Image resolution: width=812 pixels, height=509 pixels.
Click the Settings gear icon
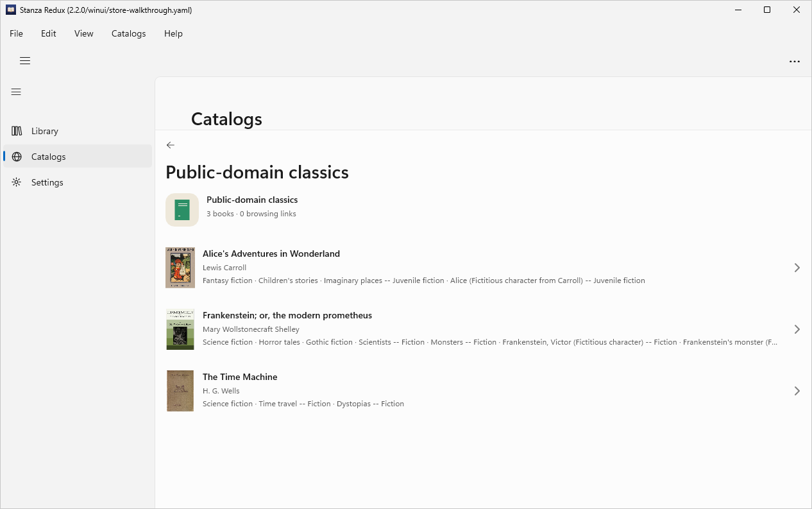pyautogui.click(x=17, y=182)
